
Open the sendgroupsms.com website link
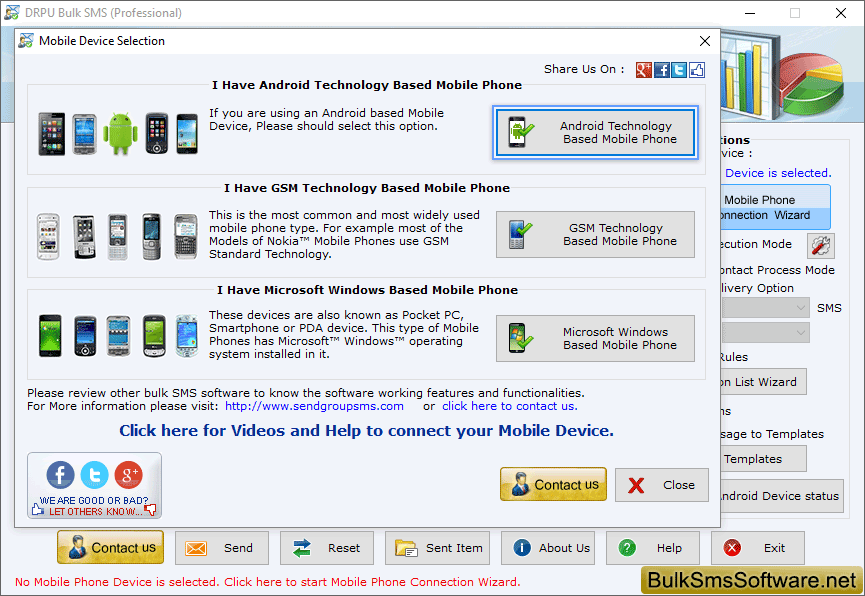(x=314, y=406)
